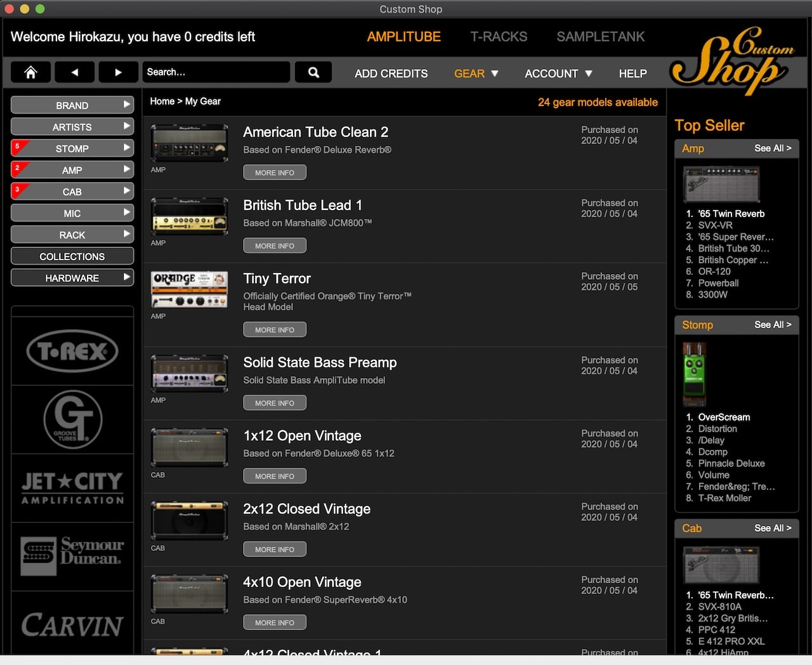Open the HELP menu item
The width and height of the screenshot is (812, 665).
[633, 74]
